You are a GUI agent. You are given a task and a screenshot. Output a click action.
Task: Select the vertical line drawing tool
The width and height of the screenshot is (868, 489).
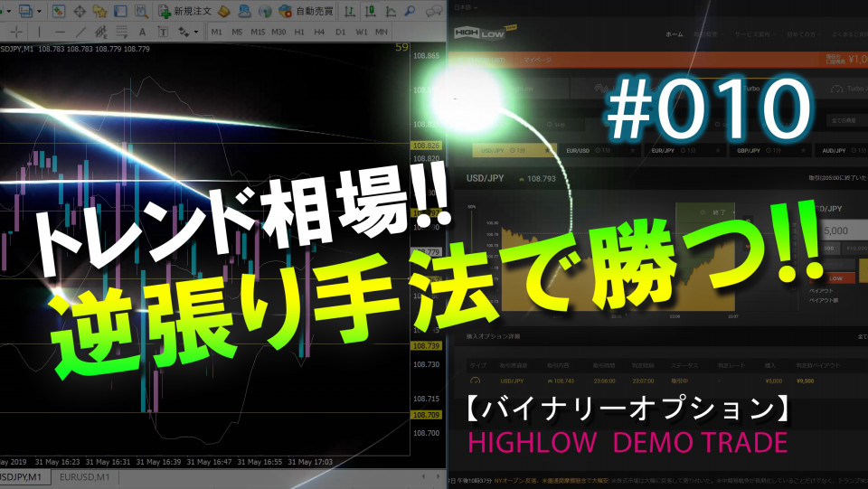pyautogui.click(x=39, y=32)
